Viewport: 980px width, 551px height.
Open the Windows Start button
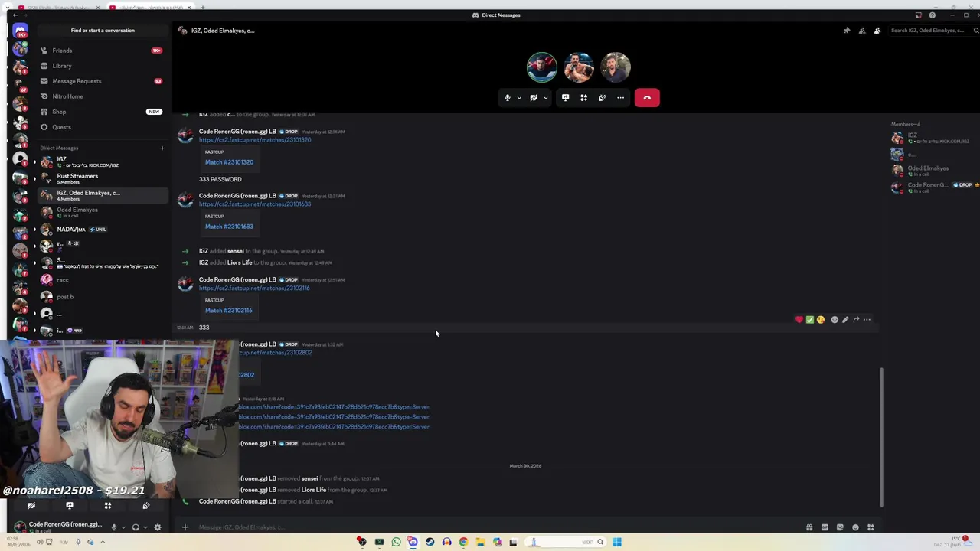tap(616, 542)
